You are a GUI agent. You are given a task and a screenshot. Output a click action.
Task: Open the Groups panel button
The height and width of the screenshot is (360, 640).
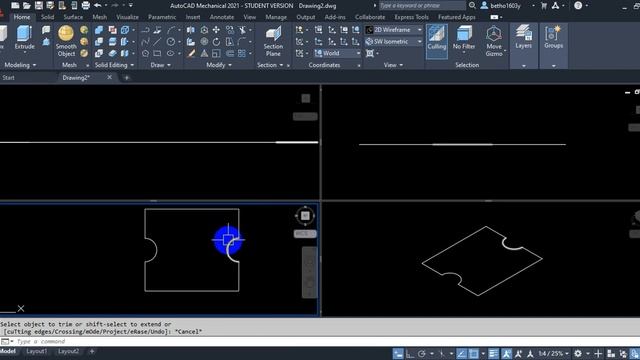tap(553, 37)
